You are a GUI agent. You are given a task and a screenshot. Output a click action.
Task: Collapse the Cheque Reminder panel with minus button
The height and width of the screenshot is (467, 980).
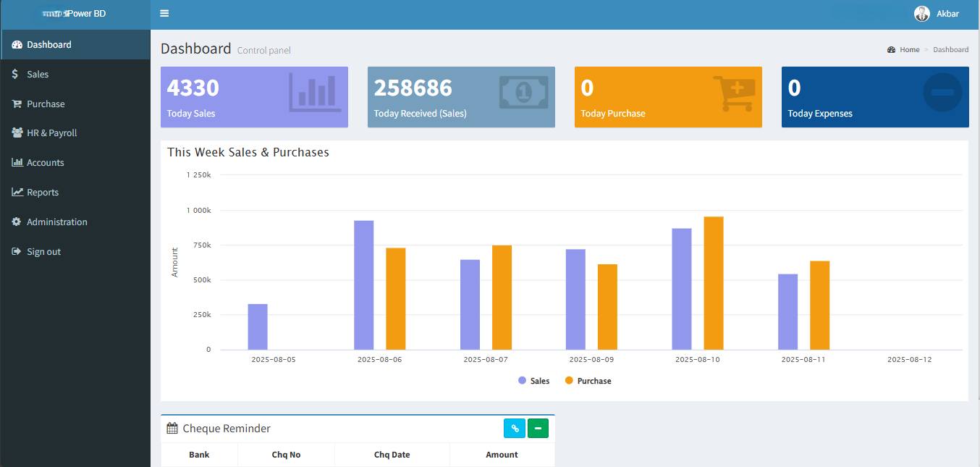click(538, 429)
